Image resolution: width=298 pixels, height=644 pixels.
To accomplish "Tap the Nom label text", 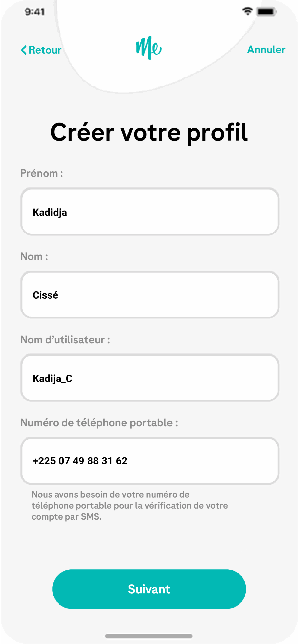I will (x=34, y=257).
